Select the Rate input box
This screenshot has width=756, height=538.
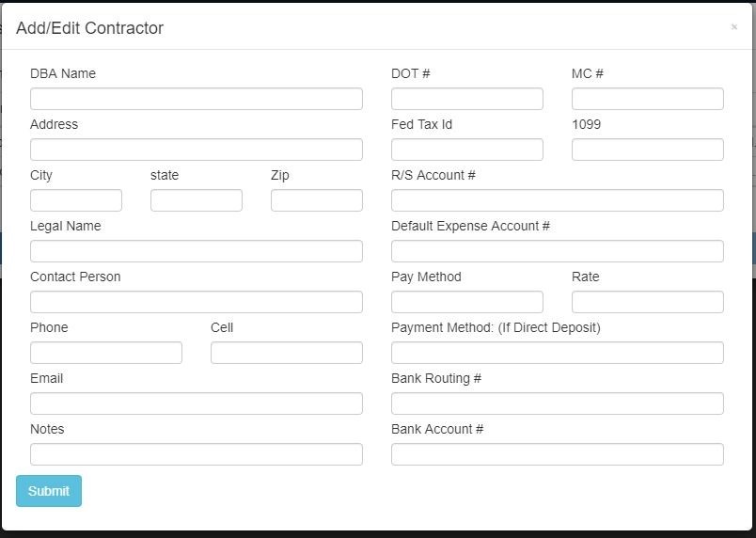click(x=648, y=302)
